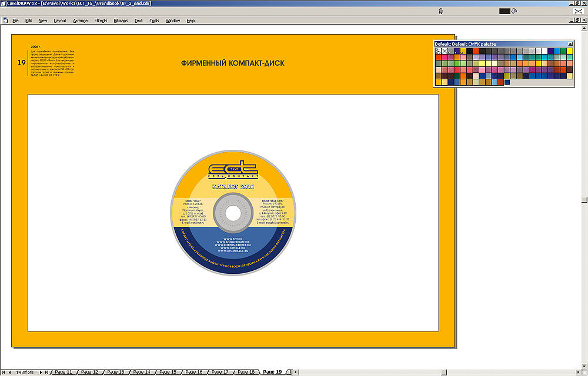Select the hot pink swatch in second row

(445, 58)
